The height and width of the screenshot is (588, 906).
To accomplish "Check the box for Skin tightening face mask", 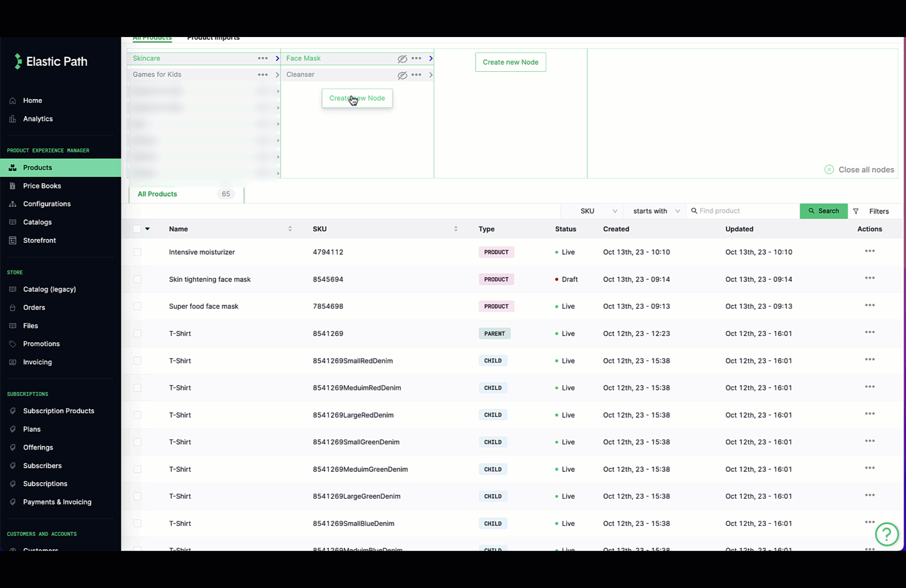I will 137,279.
